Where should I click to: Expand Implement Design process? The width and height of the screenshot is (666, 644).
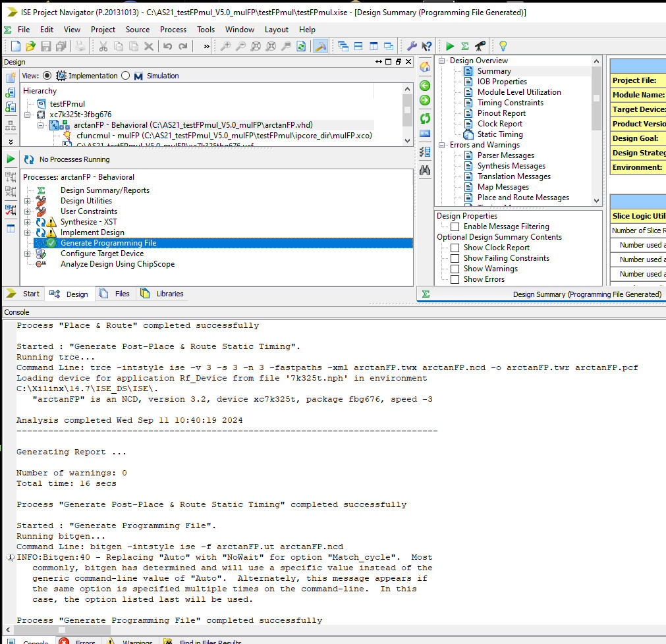(x=28, y=232)
